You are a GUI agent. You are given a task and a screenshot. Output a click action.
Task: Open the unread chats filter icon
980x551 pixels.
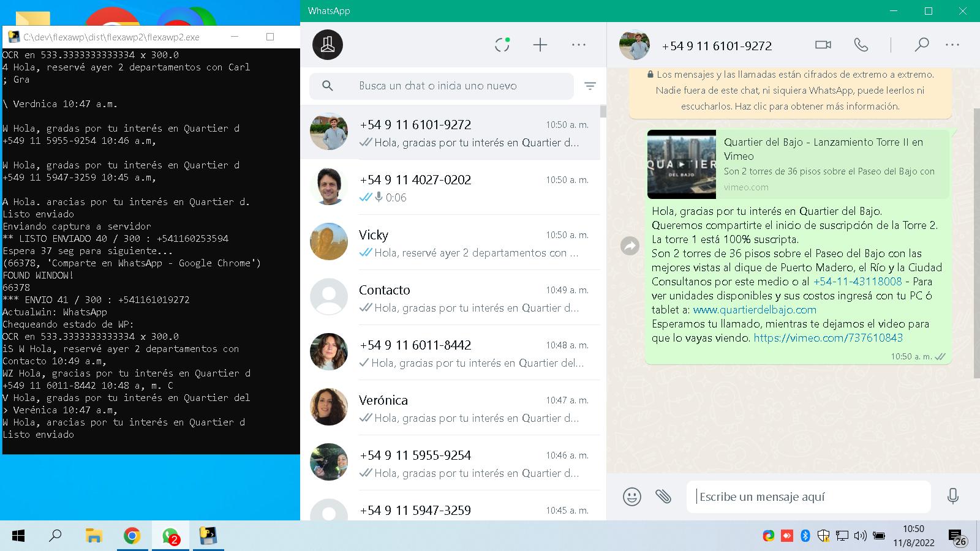point(590,86)
